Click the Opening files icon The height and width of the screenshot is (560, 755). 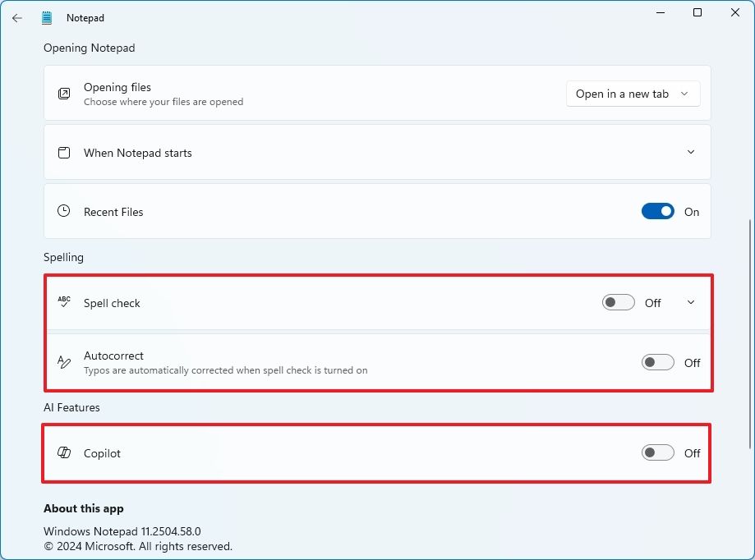coord(63,94)
